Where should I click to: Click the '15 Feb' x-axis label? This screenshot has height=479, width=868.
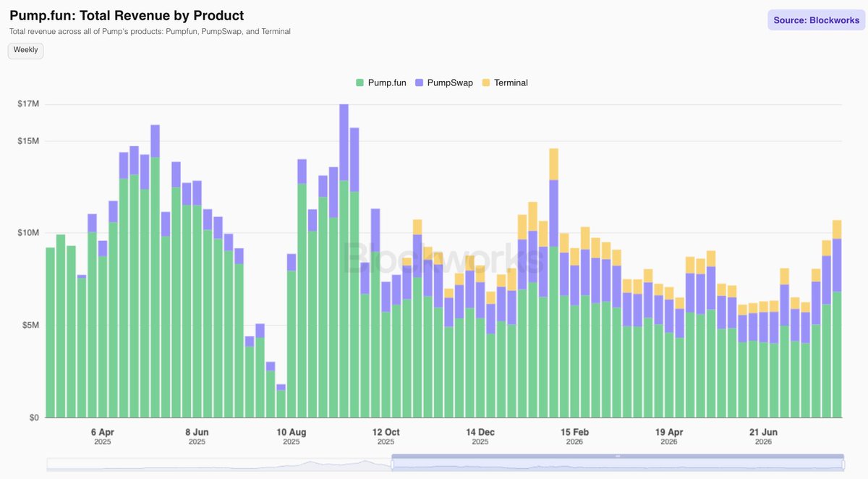tap(574, 432)
